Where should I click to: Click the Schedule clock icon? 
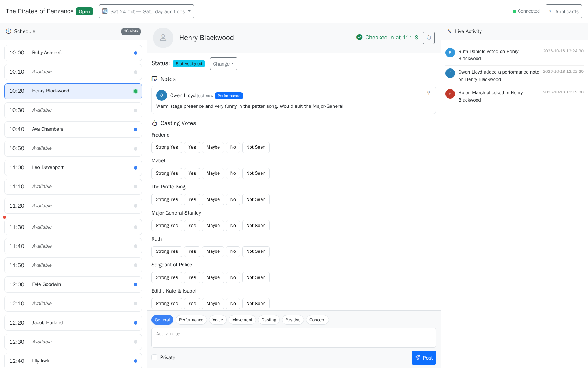[8, 31]
